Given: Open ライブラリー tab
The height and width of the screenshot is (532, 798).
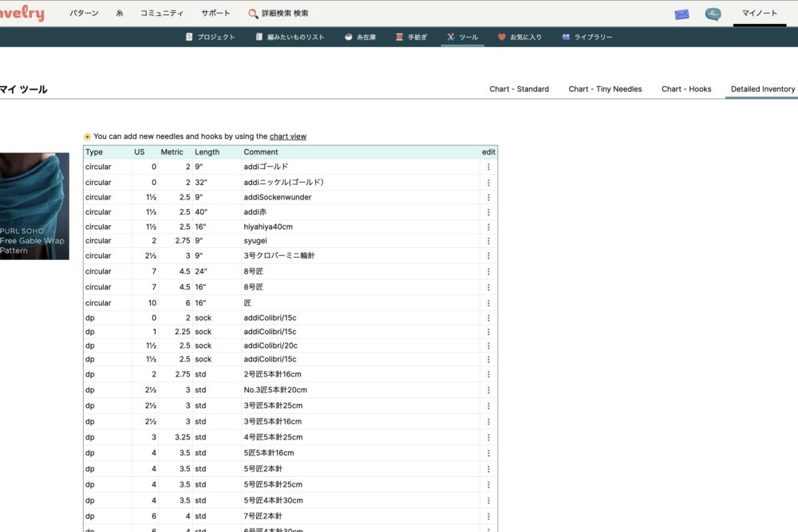Looking at the screenshot, I should click(x=587, y=37).
